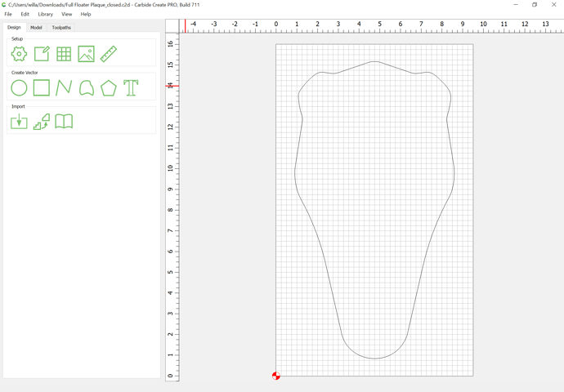564x392 pixels.
Task: Close the Carbide Create window
Action: [x=554, y=5]
